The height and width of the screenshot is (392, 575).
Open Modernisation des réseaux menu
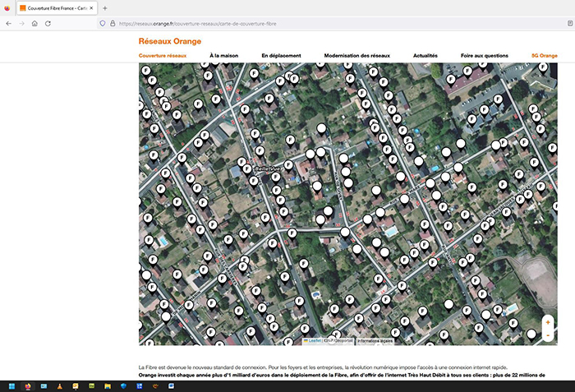356,56
